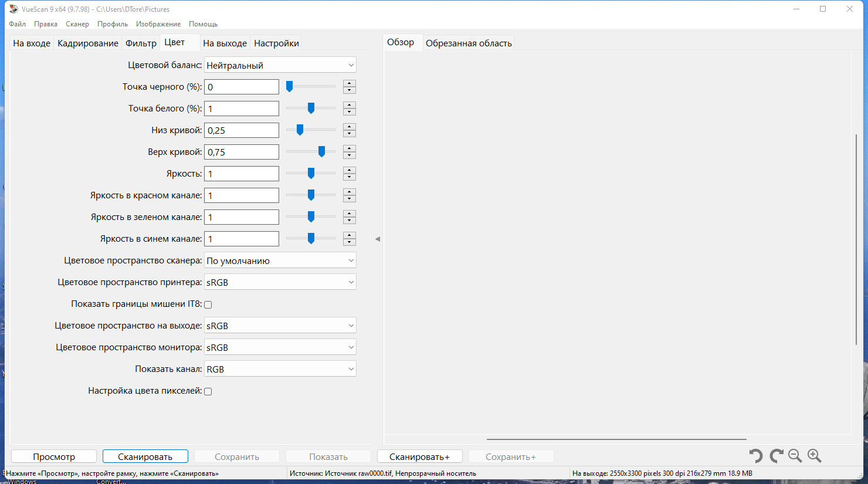868x484 pixels.
Task: Open the Файл menu
Action: [17, 24]
